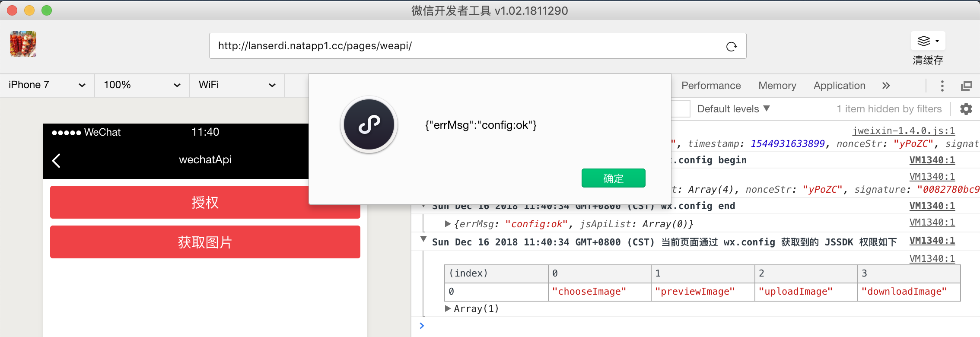980x337 pixels.
Task: Expand the Array(1) entry
Action: pyautogui.click(x=448, y=308)
